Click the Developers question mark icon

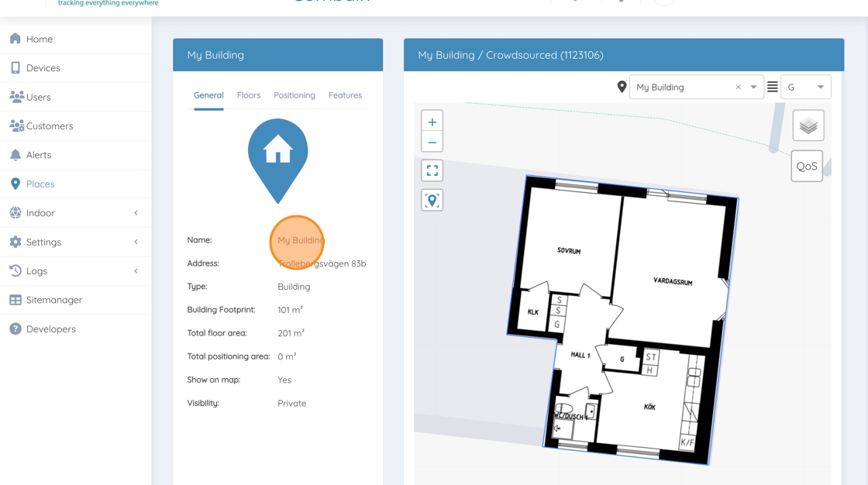click(15, 328)
